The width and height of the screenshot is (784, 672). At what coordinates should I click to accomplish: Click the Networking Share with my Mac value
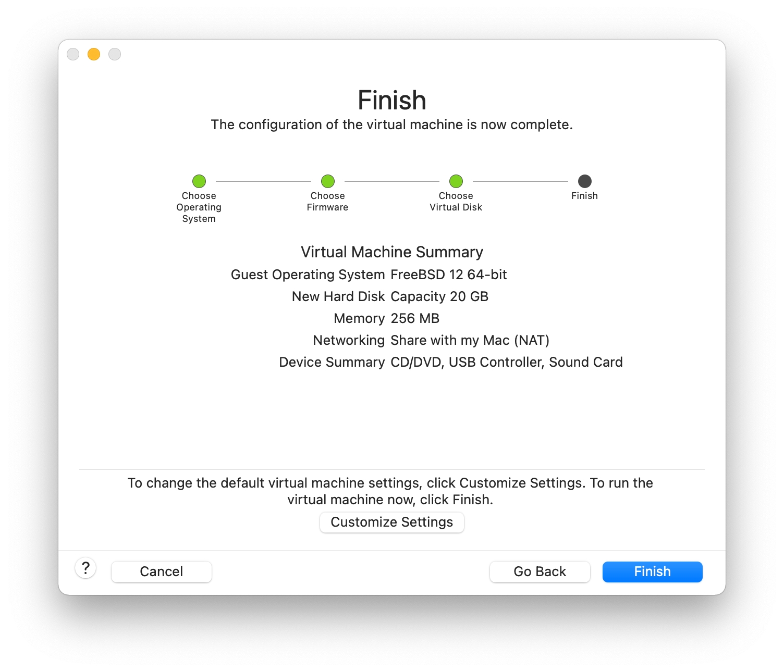click(x=470, y=340)
